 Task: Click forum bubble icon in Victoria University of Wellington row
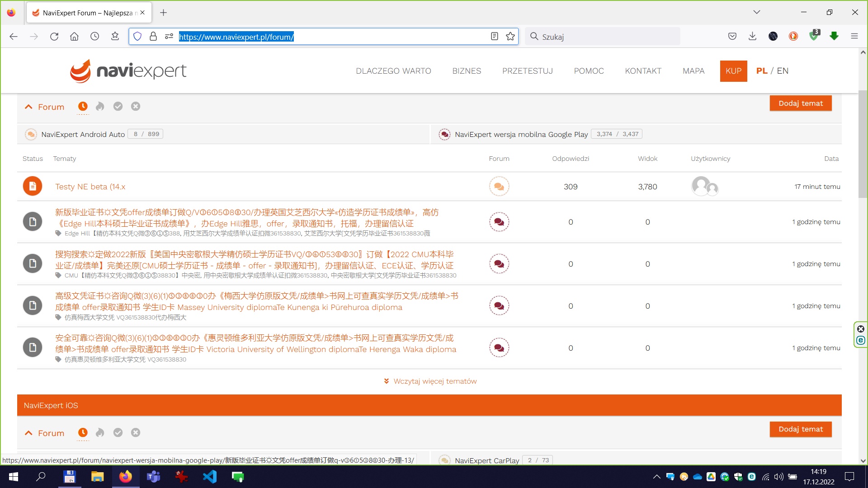pyautogui.click(x=499, y=348)
